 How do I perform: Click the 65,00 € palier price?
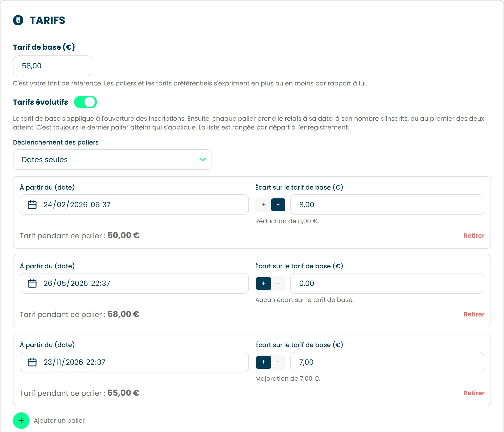123,393
